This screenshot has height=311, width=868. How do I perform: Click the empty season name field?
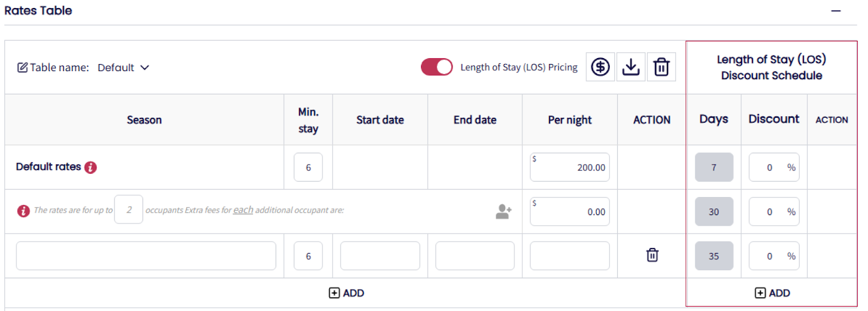pos(146,256)
